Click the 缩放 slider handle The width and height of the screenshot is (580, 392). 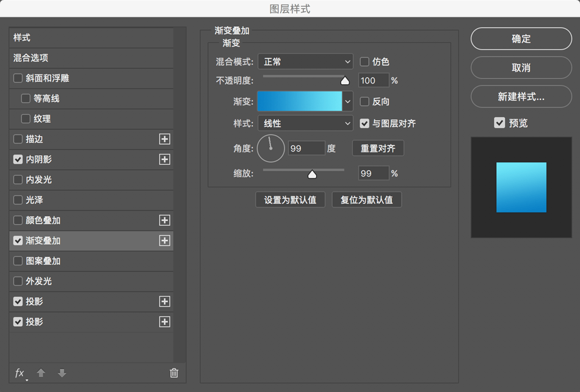tap(312, 174)
